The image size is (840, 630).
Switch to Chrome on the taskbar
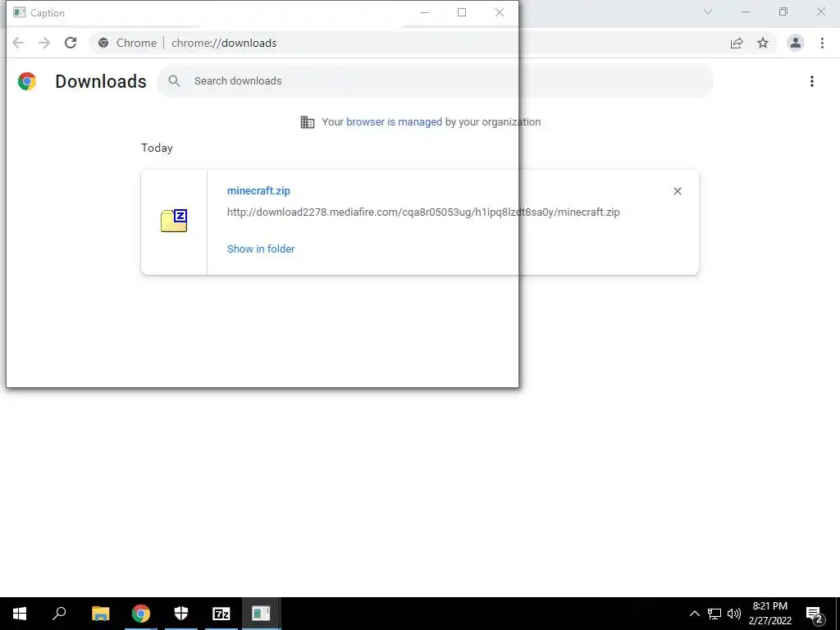(x=141, y=614)
